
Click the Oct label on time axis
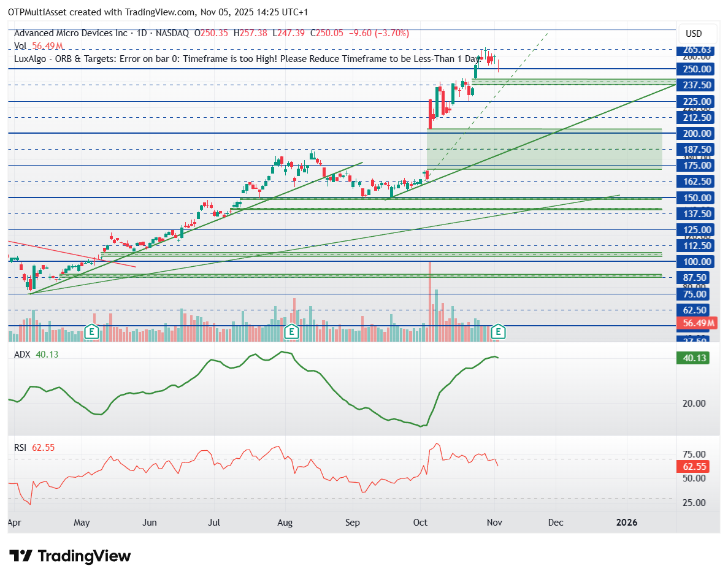420,523
